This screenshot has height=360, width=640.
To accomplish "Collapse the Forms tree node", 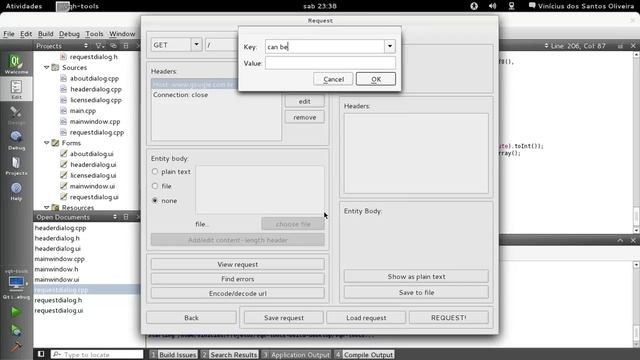I will tap(47, 143).
